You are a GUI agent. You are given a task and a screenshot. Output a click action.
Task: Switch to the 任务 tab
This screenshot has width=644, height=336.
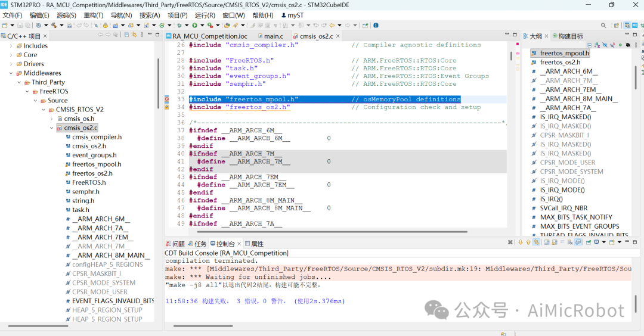197,244
